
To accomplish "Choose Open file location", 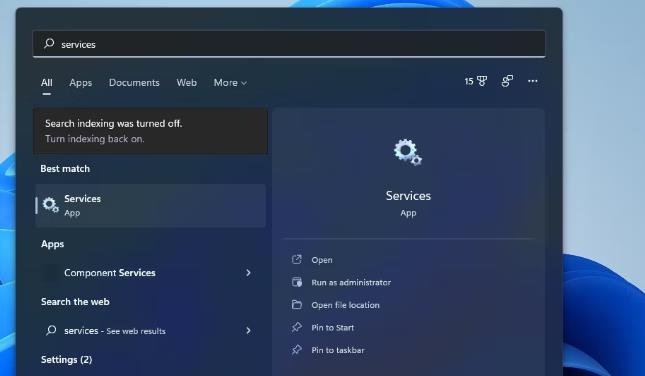I will point(345,305).
